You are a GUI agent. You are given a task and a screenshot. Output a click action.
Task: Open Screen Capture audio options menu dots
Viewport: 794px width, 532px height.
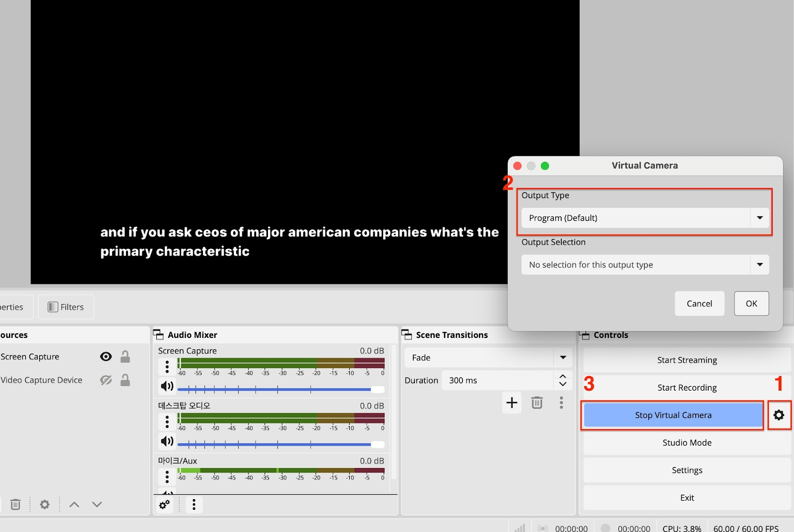(x=167, y=367)
